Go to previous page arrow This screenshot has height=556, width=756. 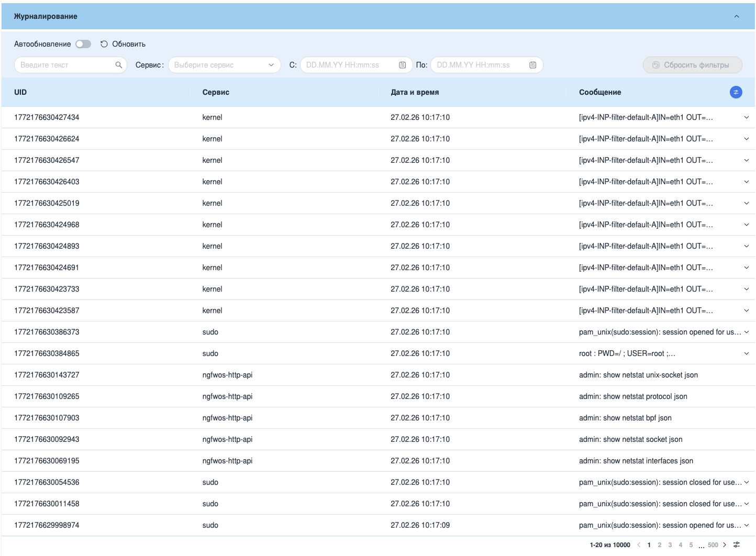(x=639, y=545)
